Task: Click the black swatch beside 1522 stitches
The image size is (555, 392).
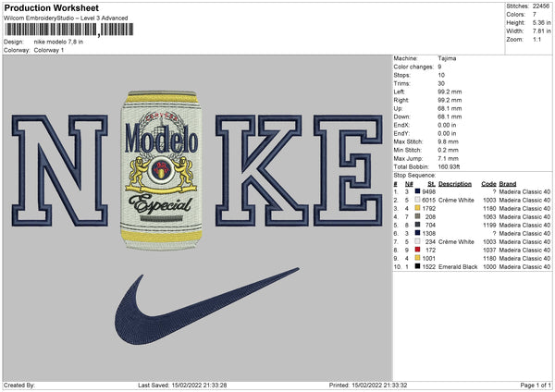Action: (x=417, y=266)
